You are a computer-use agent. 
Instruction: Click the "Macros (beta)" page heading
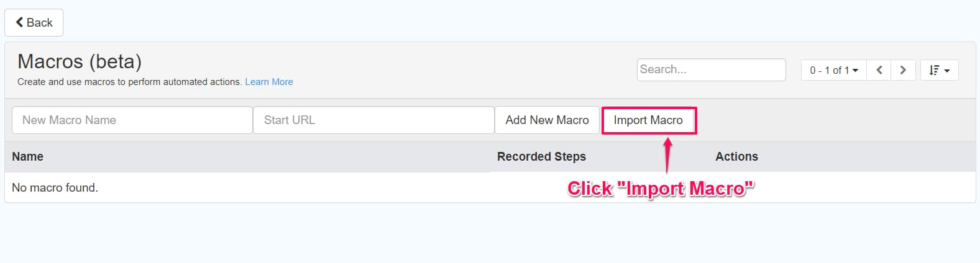click(x=80, y=61)
